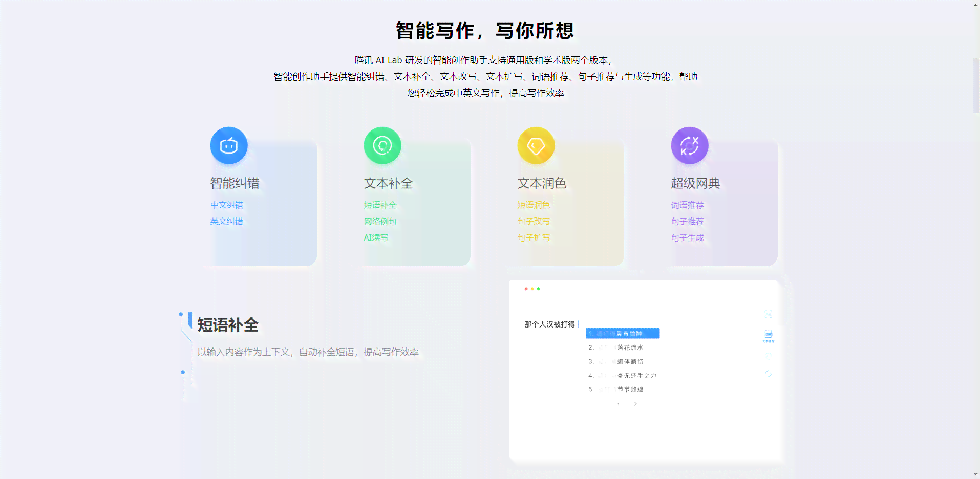
Task: Click the yellow dot in demo window
Action: [x=532, y=289]
